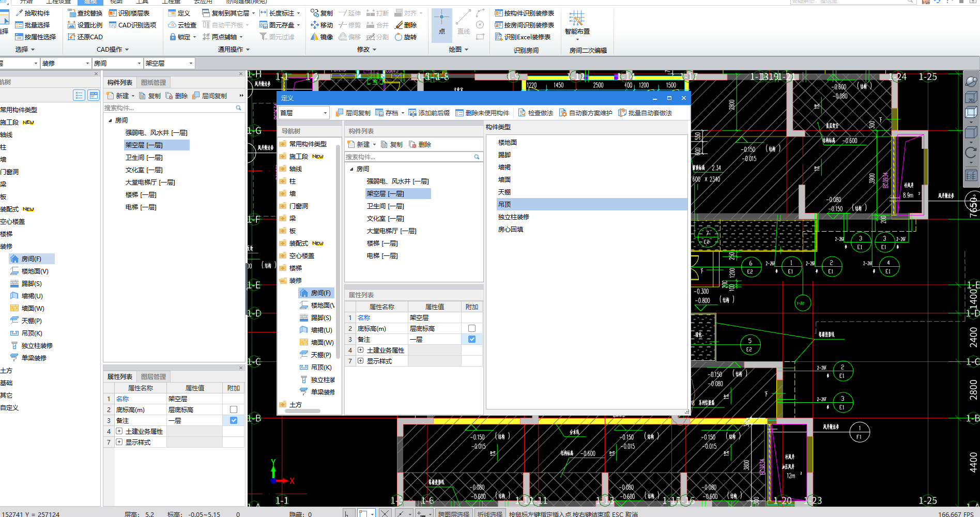Collapse 房间 tree node in dialog 构件列表
Screen dimensions: 980x517
pos(351,169)
